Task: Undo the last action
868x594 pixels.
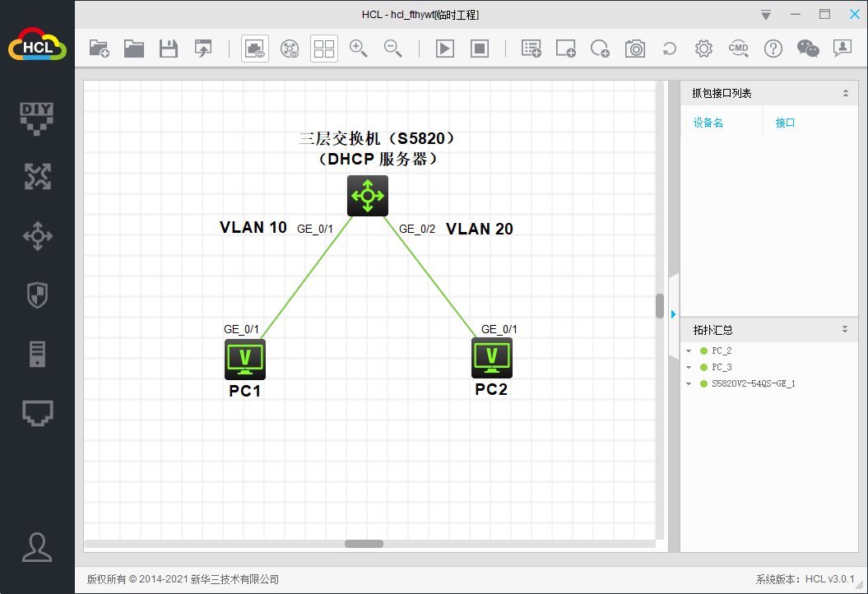Action: click(669, 49)
